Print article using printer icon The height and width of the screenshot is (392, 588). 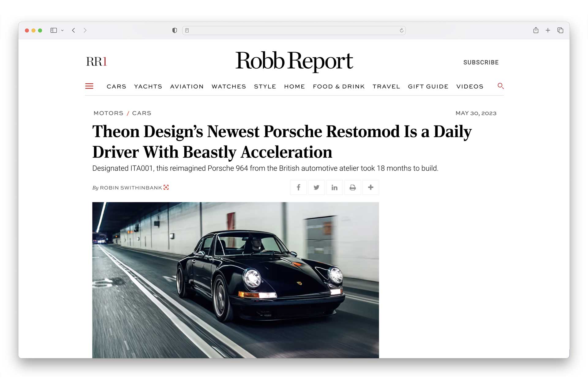click(352, 187)
